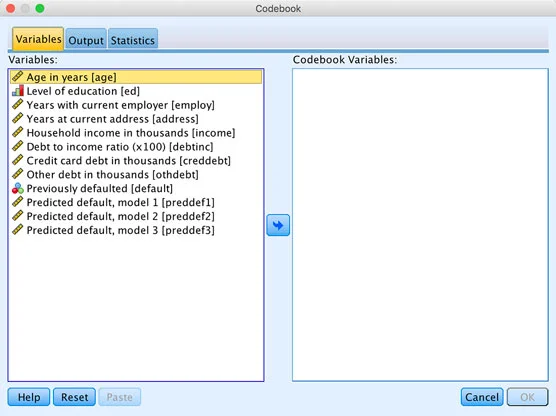This screenshot has width=556, height=416.
Task: Click the ordinal bar-chart icon for Level of education
Action: 17,90
